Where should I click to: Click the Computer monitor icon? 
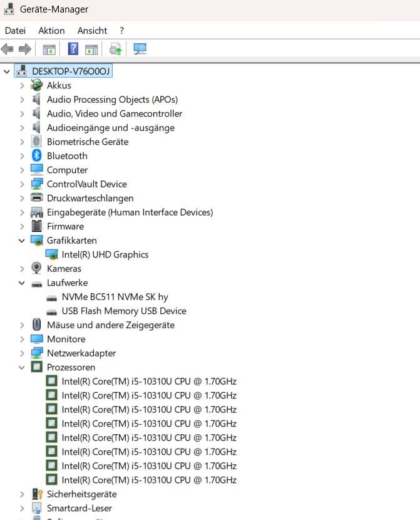[36, 169]
